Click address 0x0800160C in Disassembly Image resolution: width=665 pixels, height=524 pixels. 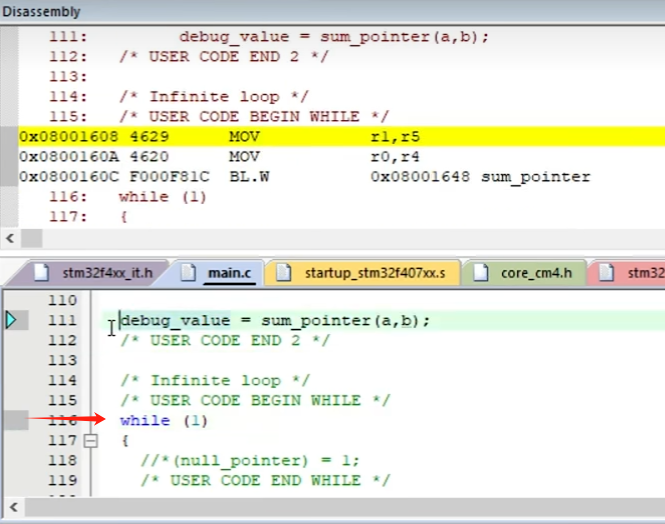[69, 177]
